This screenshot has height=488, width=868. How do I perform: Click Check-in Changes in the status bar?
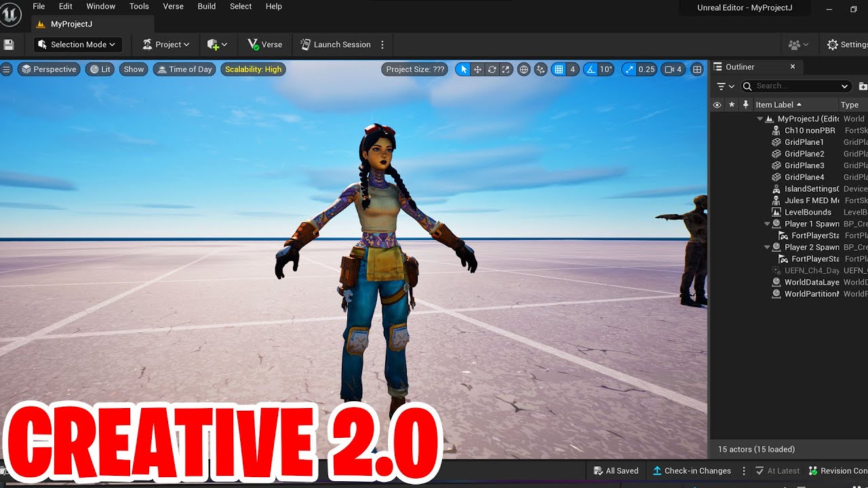coord(692,470)
